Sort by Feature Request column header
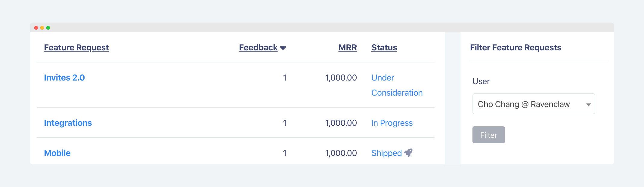Image resolution: width=644 pixels, height=187 pixels. click(76, 48)
